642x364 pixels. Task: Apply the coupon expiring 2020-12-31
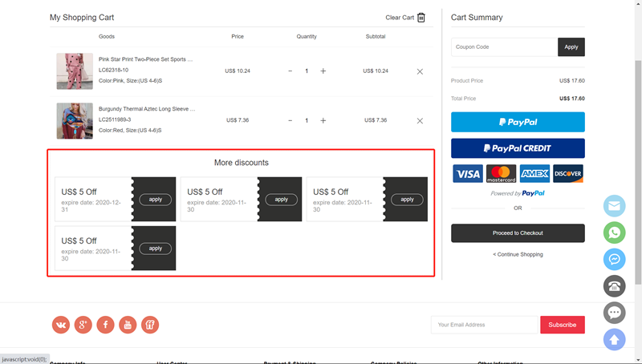tap(155, 200)
